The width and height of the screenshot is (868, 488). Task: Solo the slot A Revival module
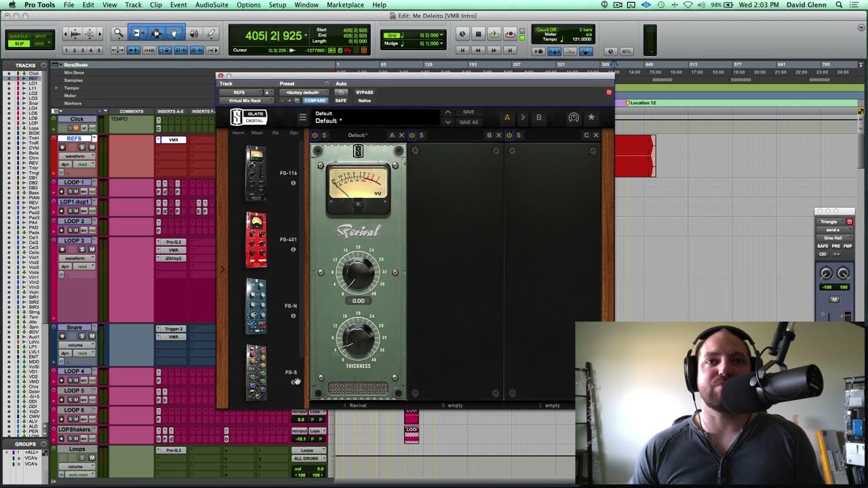click(324, 135)
